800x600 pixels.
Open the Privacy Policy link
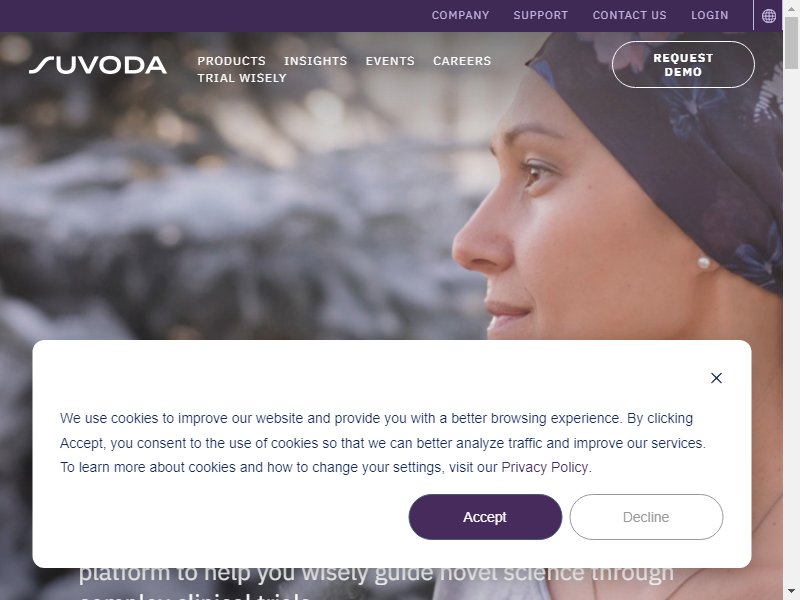click(x=544, y=467)
